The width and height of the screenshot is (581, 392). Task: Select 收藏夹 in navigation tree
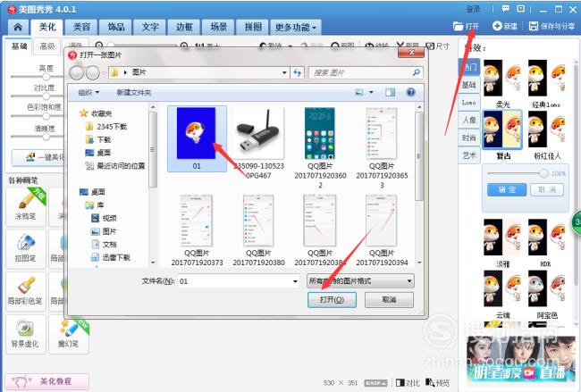[96, 113]
